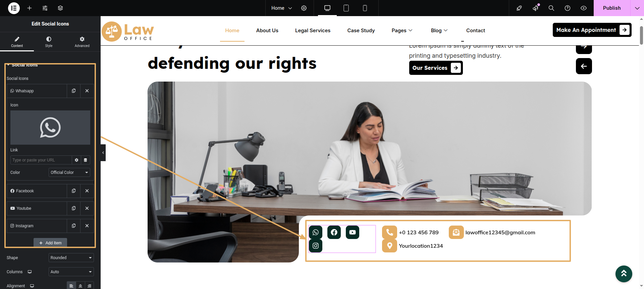Duplicate the Whatsapp social icon item
The width and height of the screenshot is (644, 289).
(74, 91)
